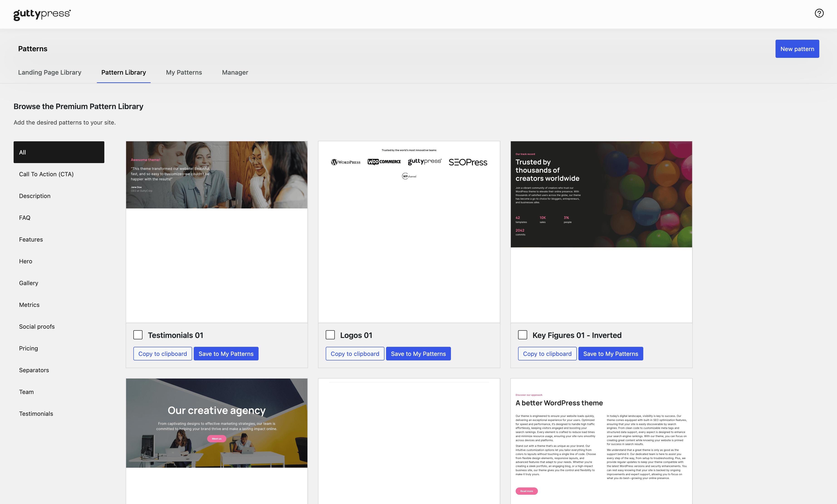Show Team patterns
The image size is (837, 504).
point(59,391)
